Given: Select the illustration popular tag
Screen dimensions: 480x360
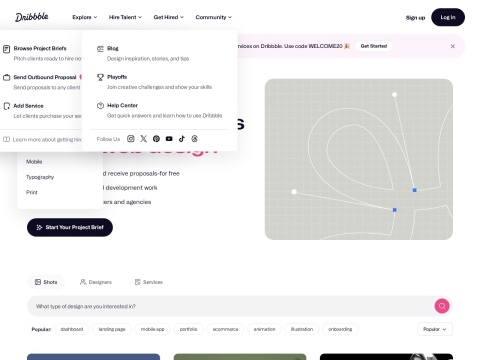Looking at the screenshot, I should coord(302,329).
